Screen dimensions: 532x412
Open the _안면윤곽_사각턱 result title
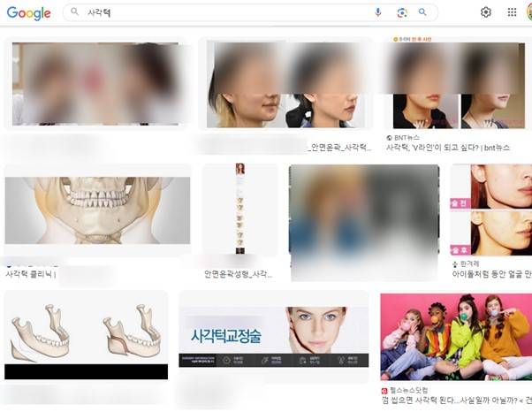339,148
